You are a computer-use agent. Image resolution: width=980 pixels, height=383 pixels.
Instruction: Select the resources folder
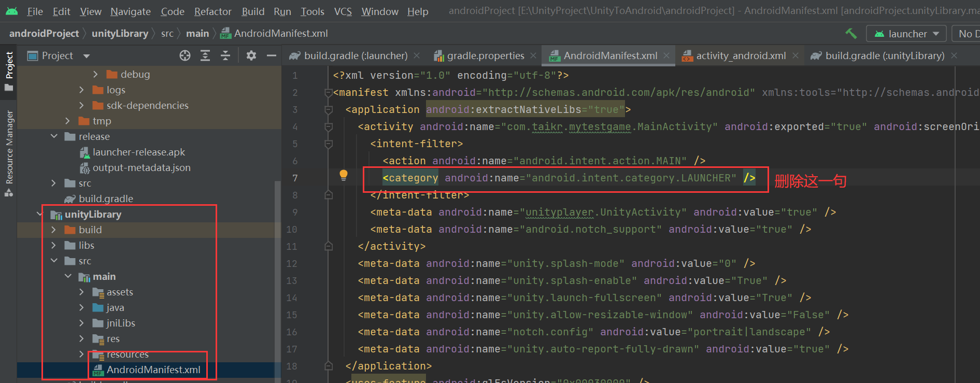127,354
